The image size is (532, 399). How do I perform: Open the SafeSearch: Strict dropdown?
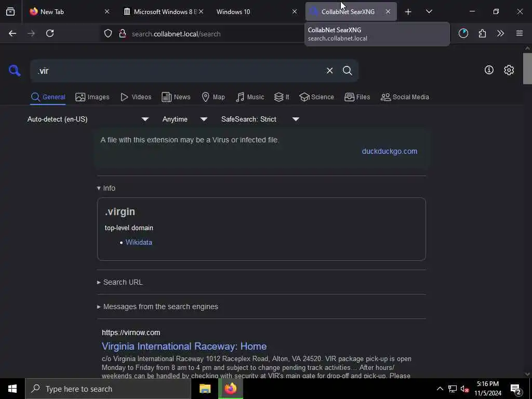click(x=260, y=119)
